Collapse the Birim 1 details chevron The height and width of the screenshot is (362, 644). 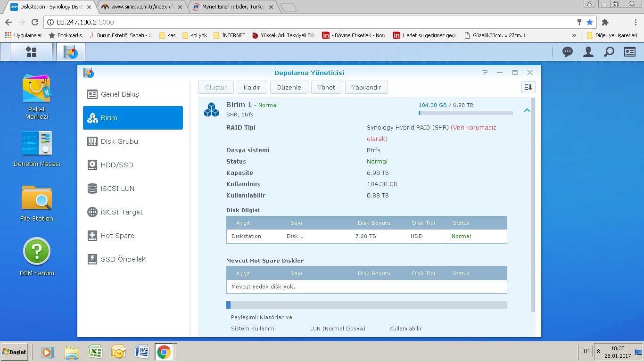tap(527, 110)
